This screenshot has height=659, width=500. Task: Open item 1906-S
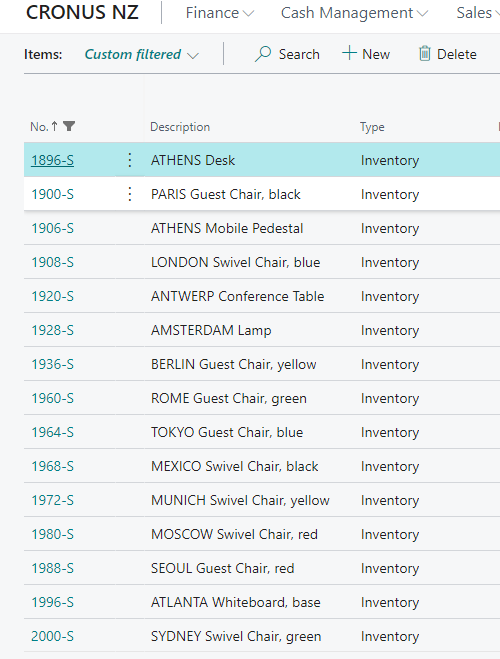tap(53, 228)
